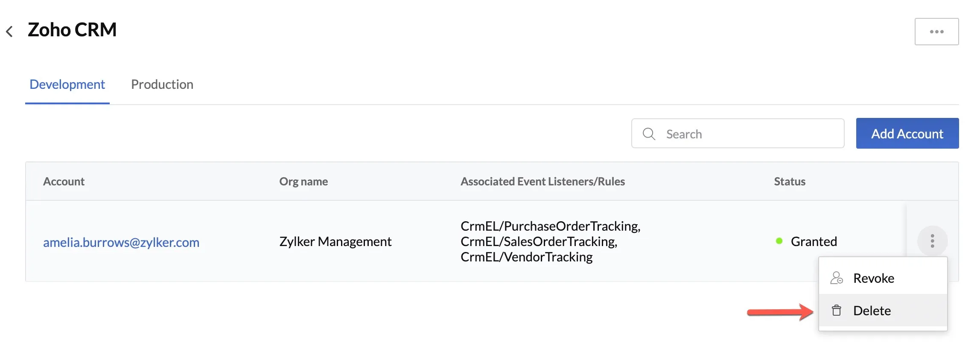This screenshot has width=980, height=346.
Task: Click the Account column header
Action: pyautogui.click(x=64, y=182)
